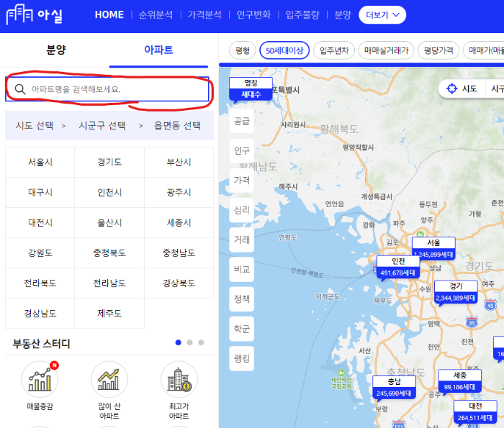
Task: Click the search magnifier icon
Action: (x=20, y=89)
